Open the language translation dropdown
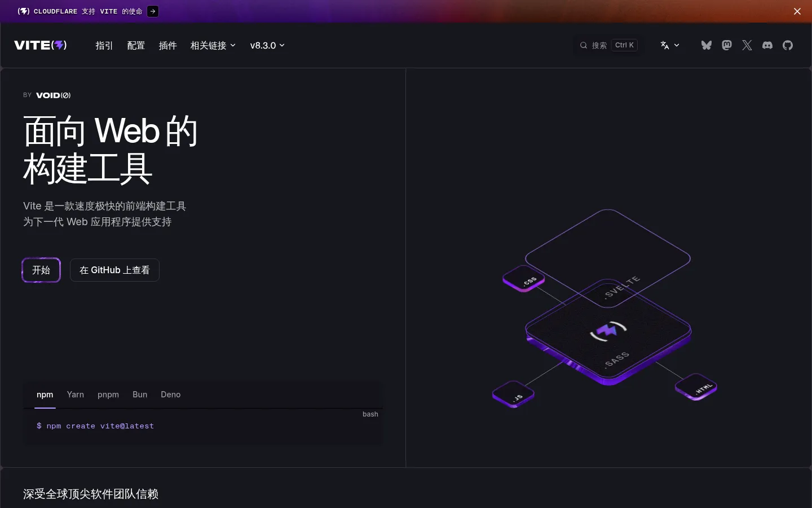 point(670,45)
